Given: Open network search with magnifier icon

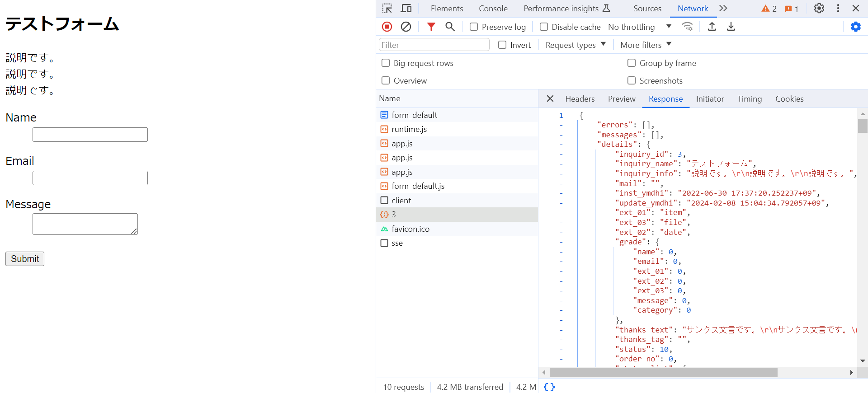Looking at the screenshot, I should click(x=450, y=27).
